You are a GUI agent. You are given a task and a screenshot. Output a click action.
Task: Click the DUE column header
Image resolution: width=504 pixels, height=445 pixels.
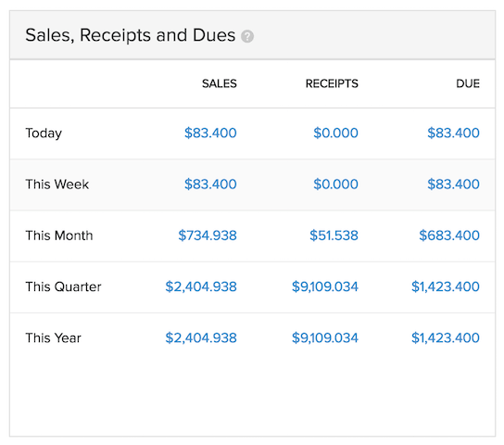[468, 83]
